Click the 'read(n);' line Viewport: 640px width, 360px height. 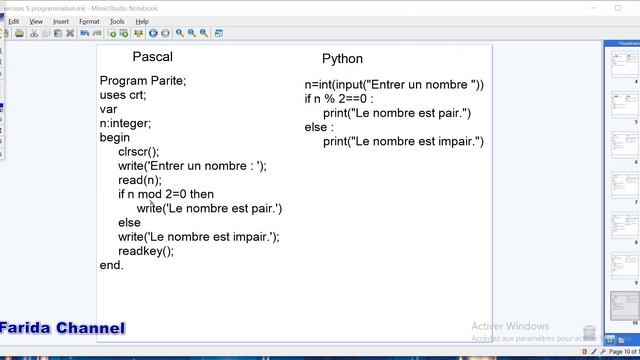click(140, 180)
